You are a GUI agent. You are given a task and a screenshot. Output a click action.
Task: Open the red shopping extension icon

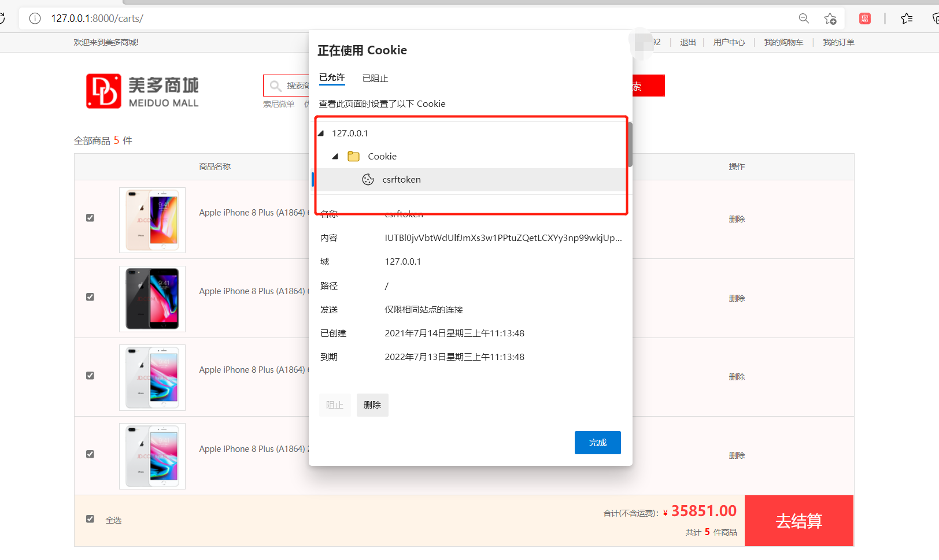pyautogui.click(x=865, y=18)
